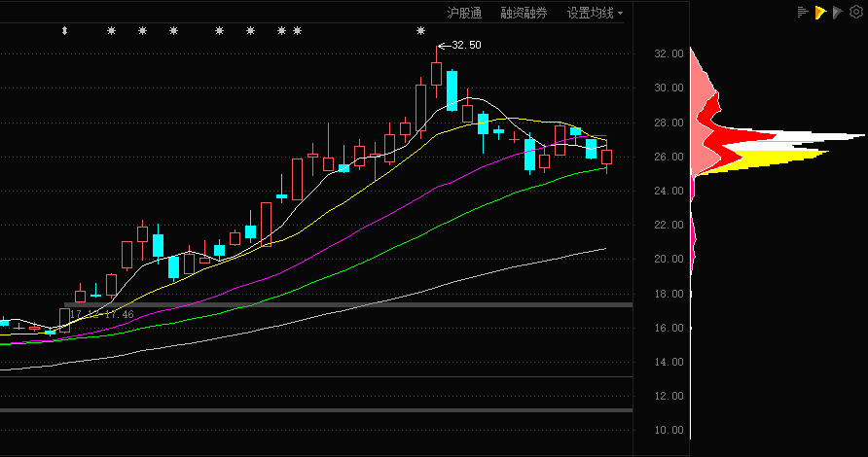Screen dimensions: 868x457
Task: Click the 26.00 price axis label
Action: [669, 157]
